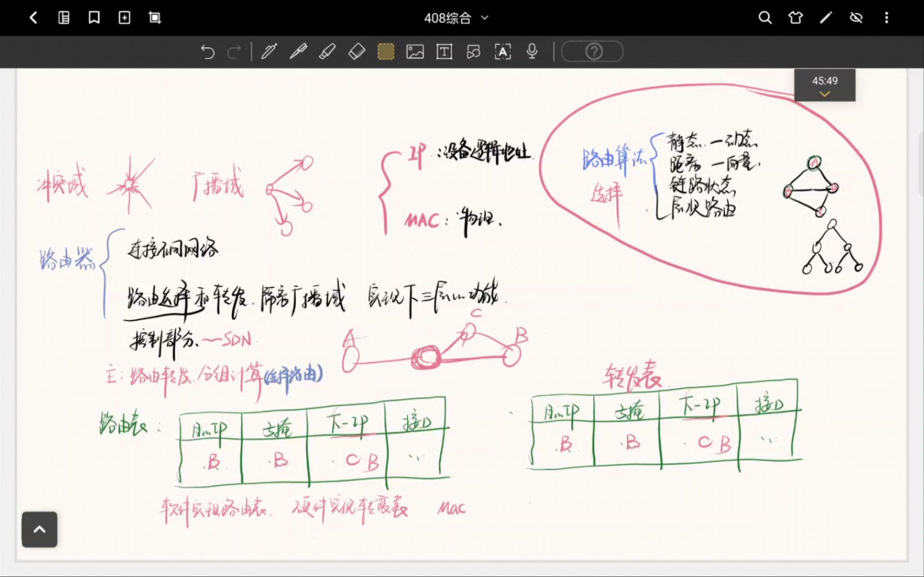Insert an image with the picture icon

pos(415,52)
